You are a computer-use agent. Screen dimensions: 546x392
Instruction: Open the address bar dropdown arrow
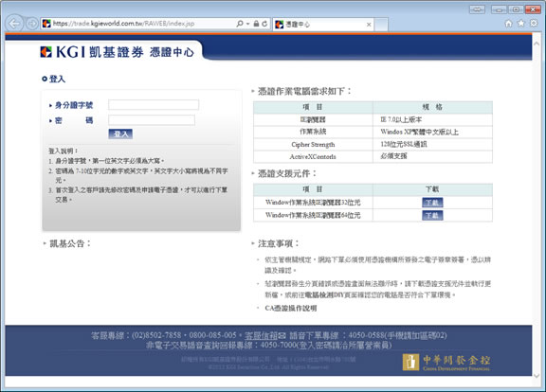(248, 24)
